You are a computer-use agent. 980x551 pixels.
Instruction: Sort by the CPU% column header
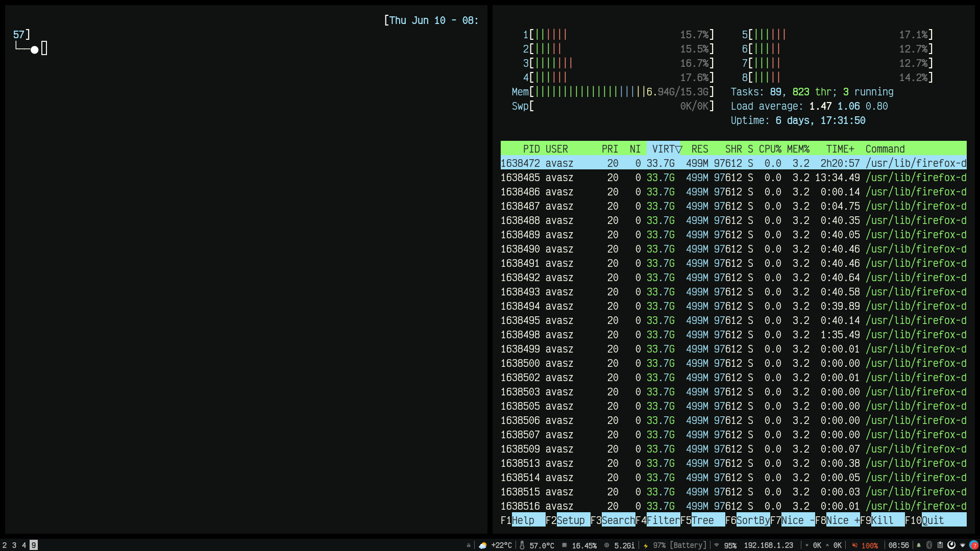pyautogui.click(x=770, y=149)
